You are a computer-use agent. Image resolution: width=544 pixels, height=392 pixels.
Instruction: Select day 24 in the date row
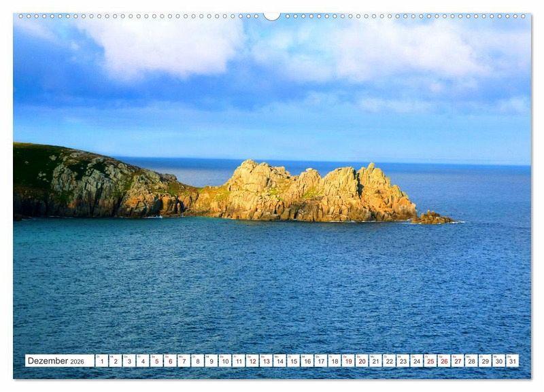coord(416,361)
